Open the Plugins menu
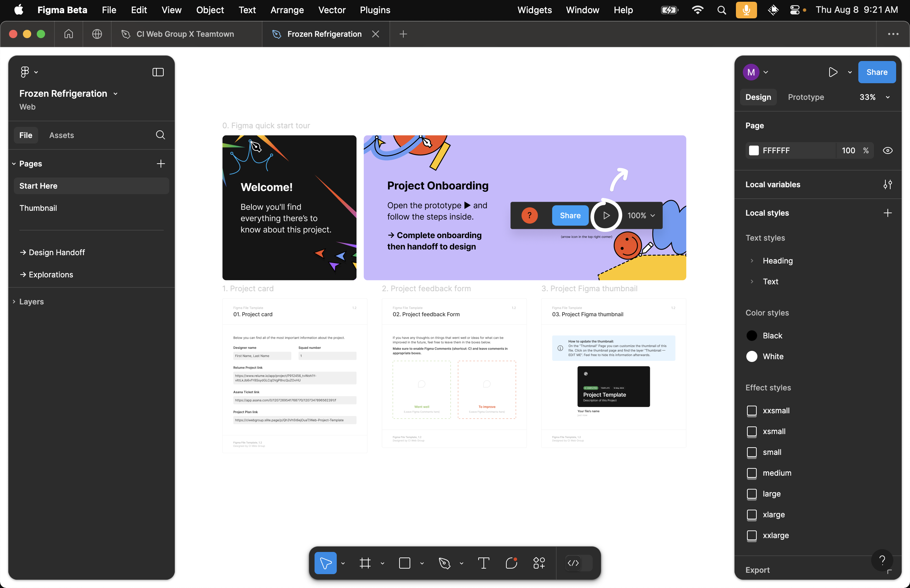The width and height of the screenshot is (910, 588). click(375, 10)
